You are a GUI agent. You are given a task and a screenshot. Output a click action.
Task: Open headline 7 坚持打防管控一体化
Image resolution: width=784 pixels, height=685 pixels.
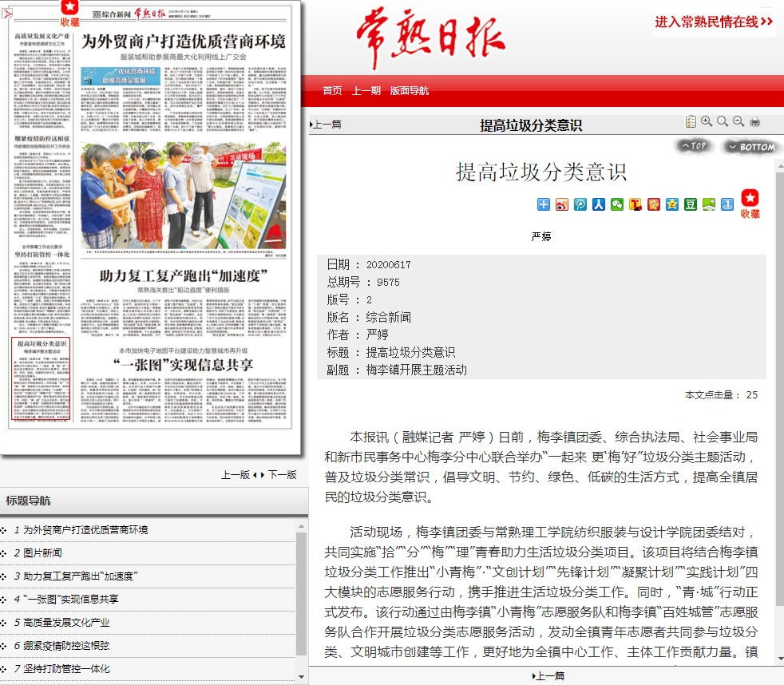coord(66,668)
